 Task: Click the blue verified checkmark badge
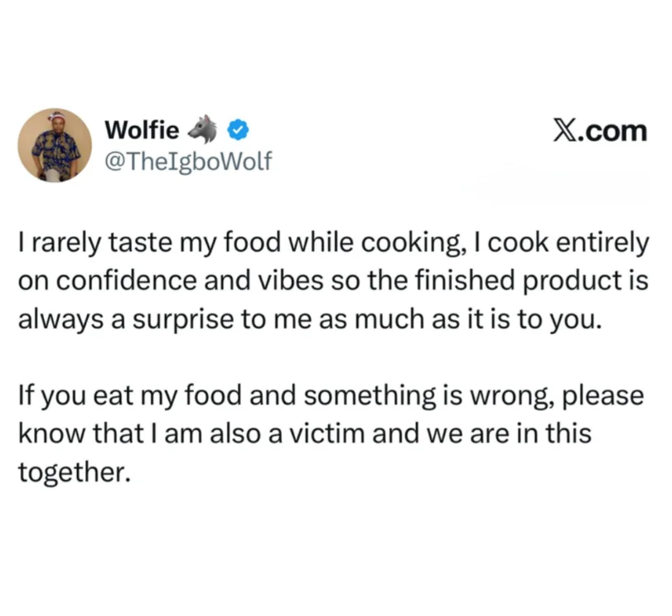coord(235,130)
